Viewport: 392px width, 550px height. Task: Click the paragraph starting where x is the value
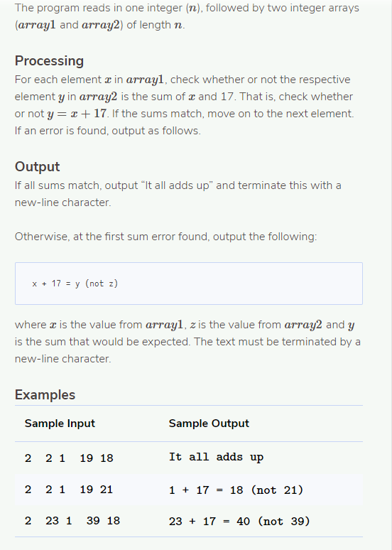[x=187, y=342]
